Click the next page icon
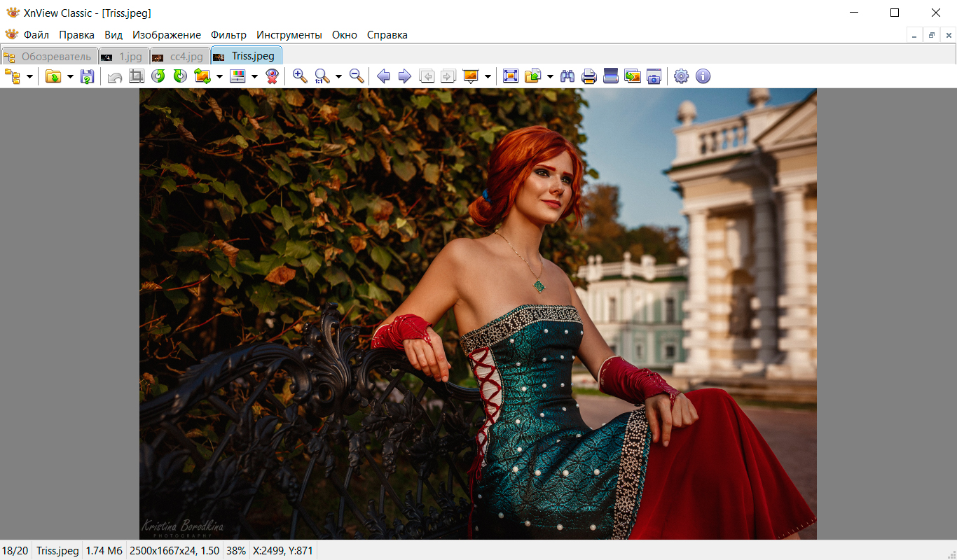The width and height of the screenshot is (957, 560). click(448, 76)
